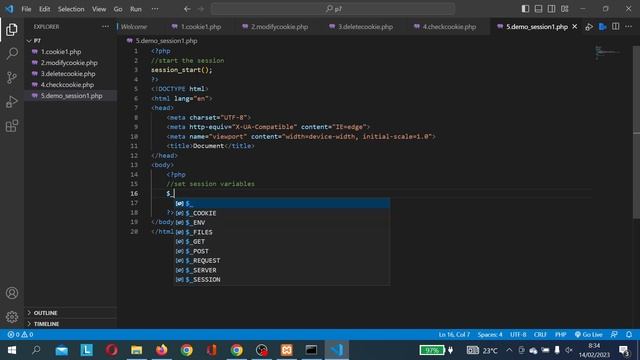The image size is (640, 360).
Task: Open the Accounts menu icon
Action: (x=12, y=293)
